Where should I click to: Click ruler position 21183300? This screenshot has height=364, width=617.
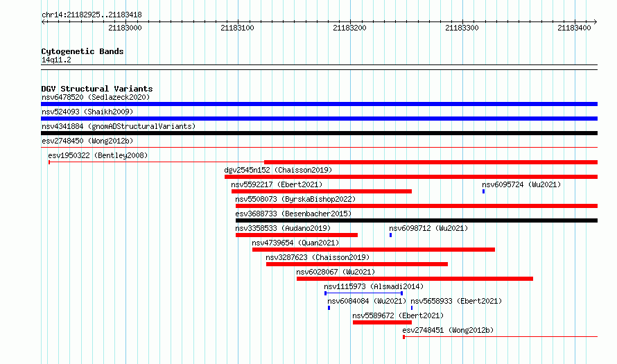[x=462, y=28]
